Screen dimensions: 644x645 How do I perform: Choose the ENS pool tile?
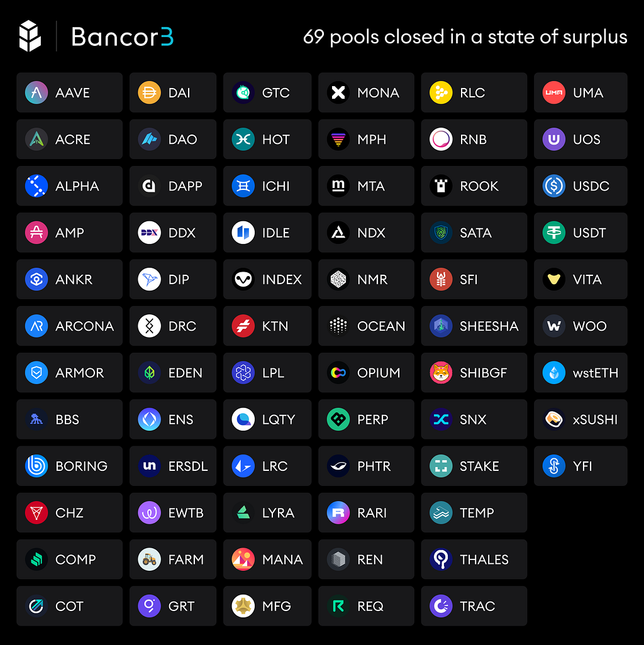point(172,419)
